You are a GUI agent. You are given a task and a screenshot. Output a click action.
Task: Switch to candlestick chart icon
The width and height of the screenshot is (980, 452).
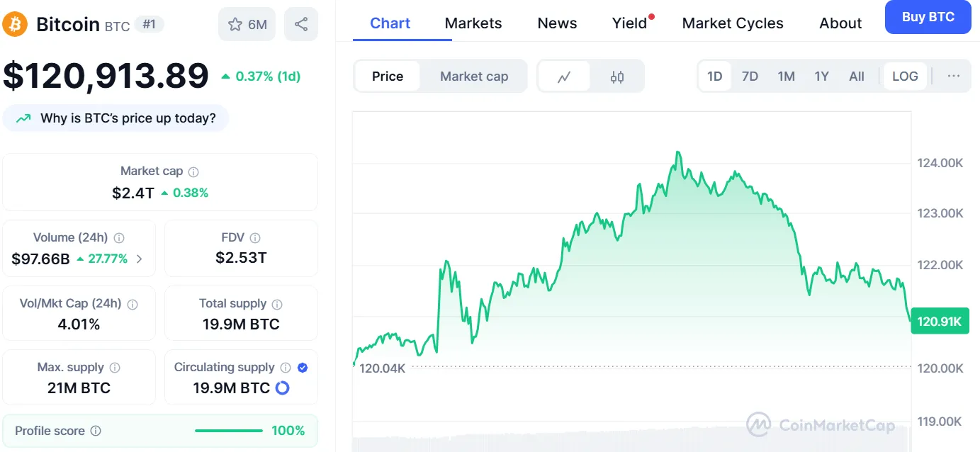click(x=617, y=77)
